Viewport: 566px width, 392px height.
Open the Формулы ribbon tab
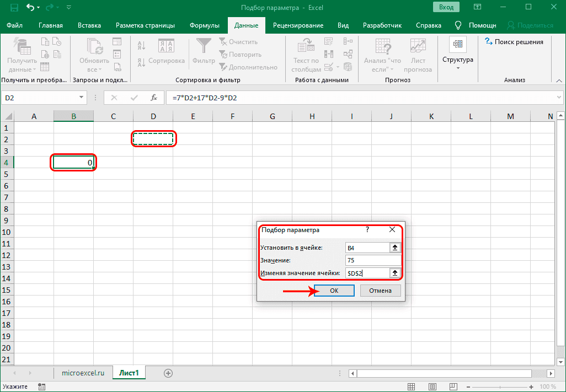pyautogui.click(x=205, y=25)
